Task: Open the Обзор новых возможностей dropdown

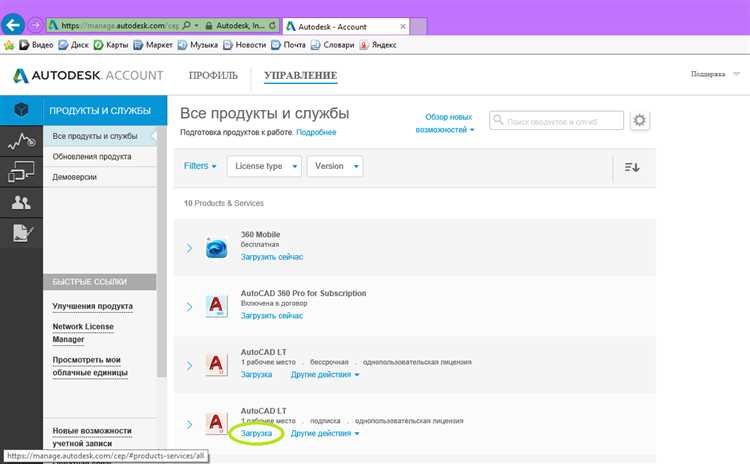Action: pyautogui.click(x=445, y=123)
